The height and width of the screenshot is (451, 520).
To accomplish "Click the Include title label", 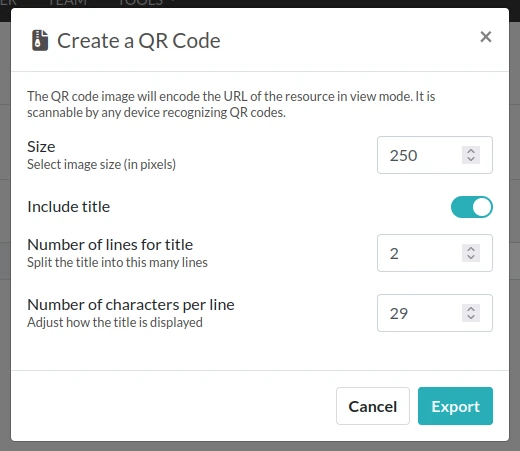I will click(69, 207).
